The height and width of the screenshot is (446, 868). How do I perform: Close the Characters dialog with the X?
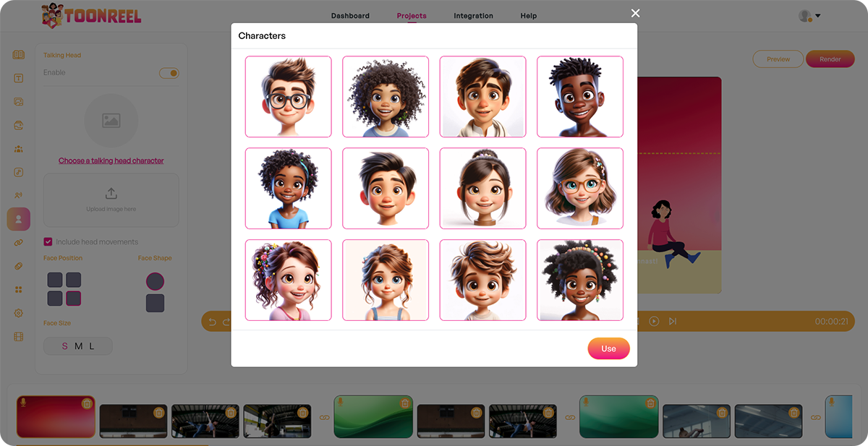coord(635,13)
